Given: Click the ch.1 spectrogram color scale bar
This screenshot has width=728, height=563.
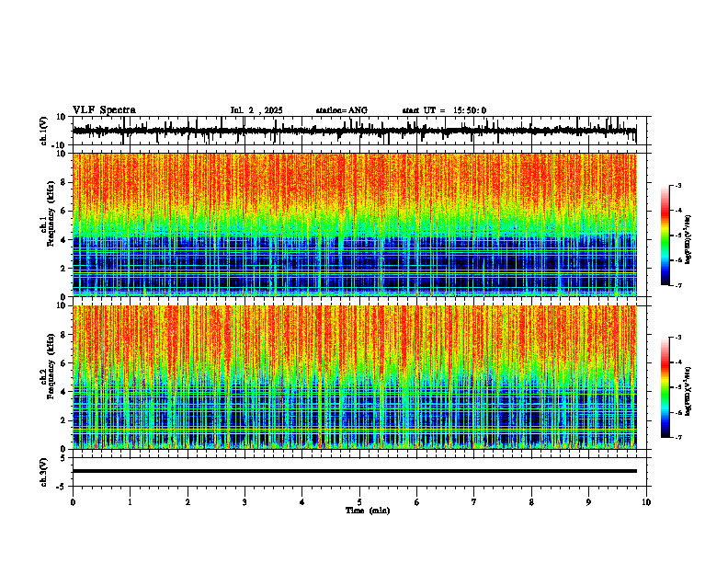Looking at the screenshot, I should [x=665, y=236].
